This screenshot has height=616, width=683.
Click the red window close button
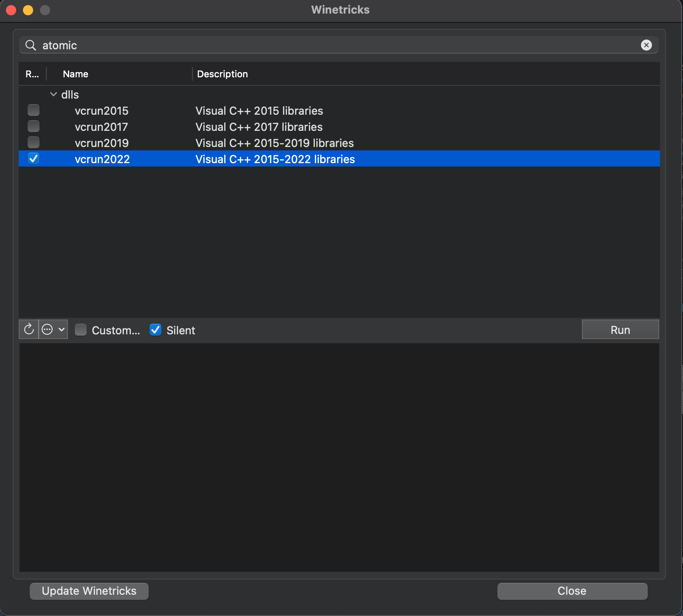11,10
